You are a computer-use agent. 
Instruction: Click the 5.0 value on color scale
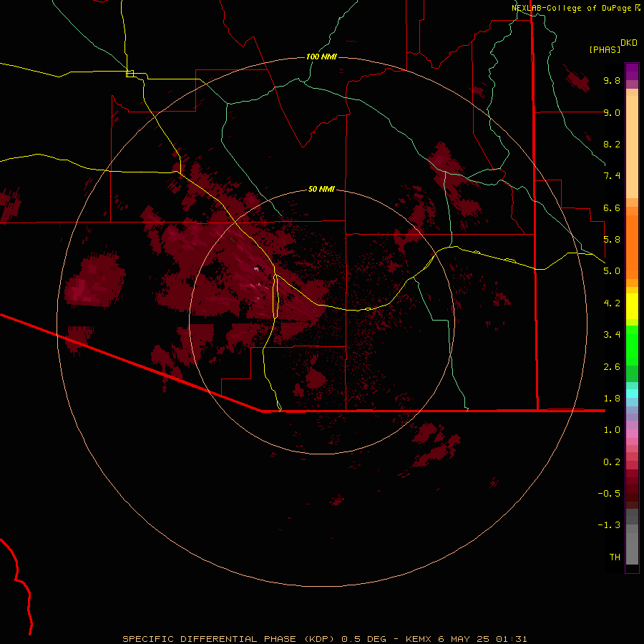pyautogui.click(x=612, y=271)
